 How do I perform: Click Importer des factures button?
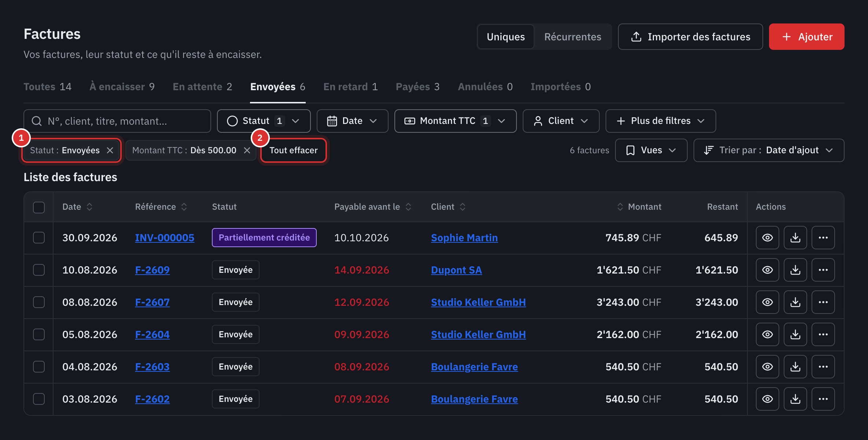tap(690, 37)
